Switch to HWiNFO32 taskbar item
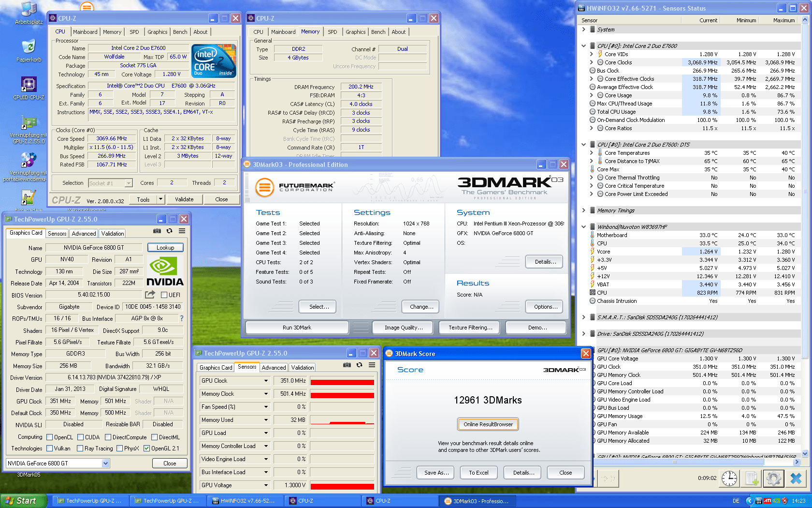812x508 pixels. click(245, 501)
